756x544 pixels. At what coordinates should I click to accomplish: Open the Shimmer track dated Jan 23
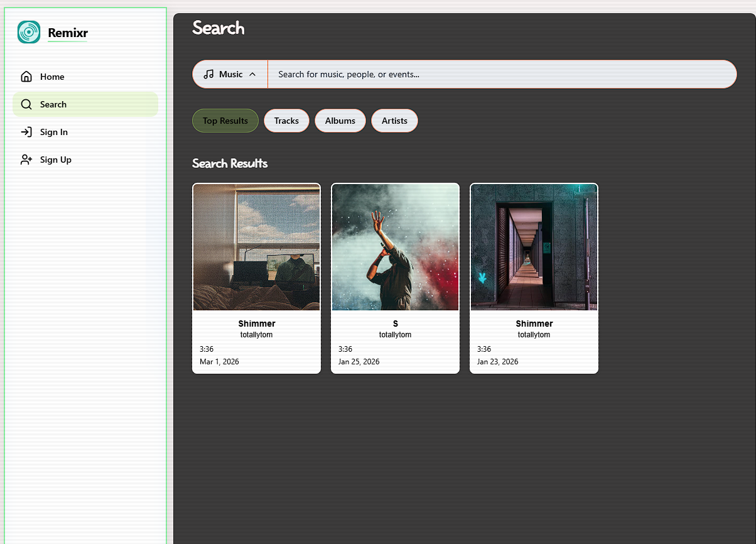[x=534, y=278]
